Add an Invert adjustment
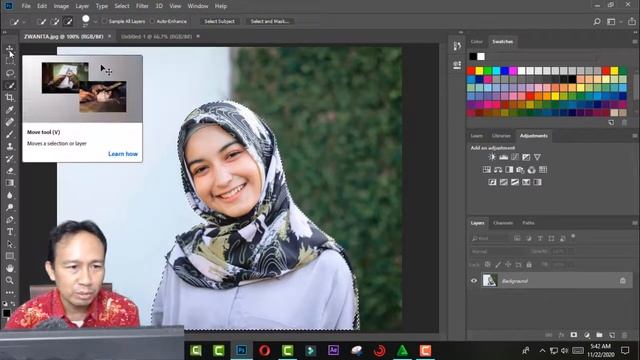This screenshot has width=640, height=360. tap(492, 182)
